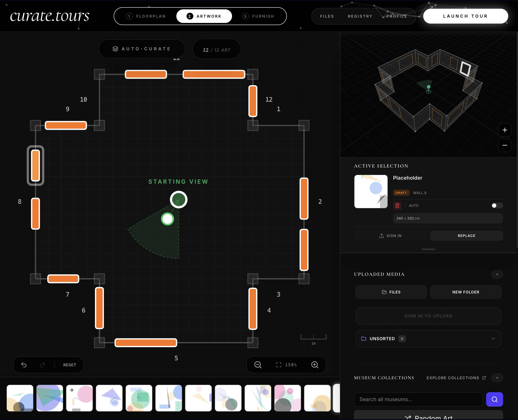Viewport: 518px width, 420px height.
Task: Select the Undo icon on the floorplan canvas
Action: coord(24,365)
